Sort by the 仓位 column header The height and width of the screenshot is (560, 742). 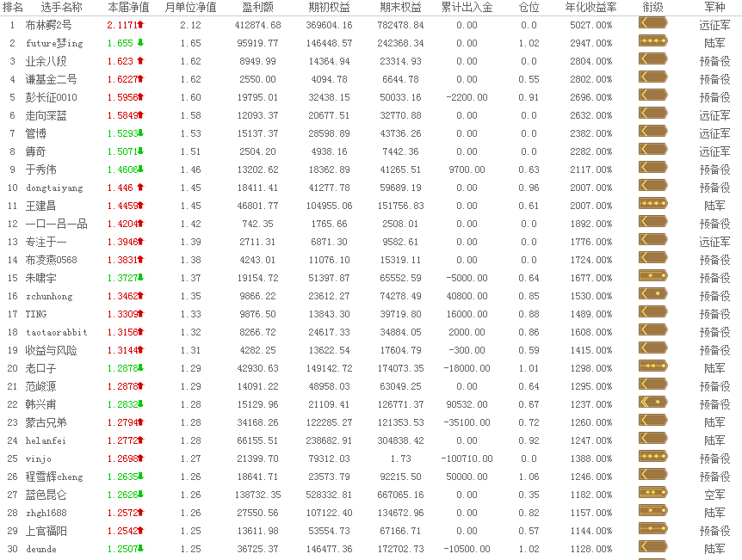tap(529, 7)
